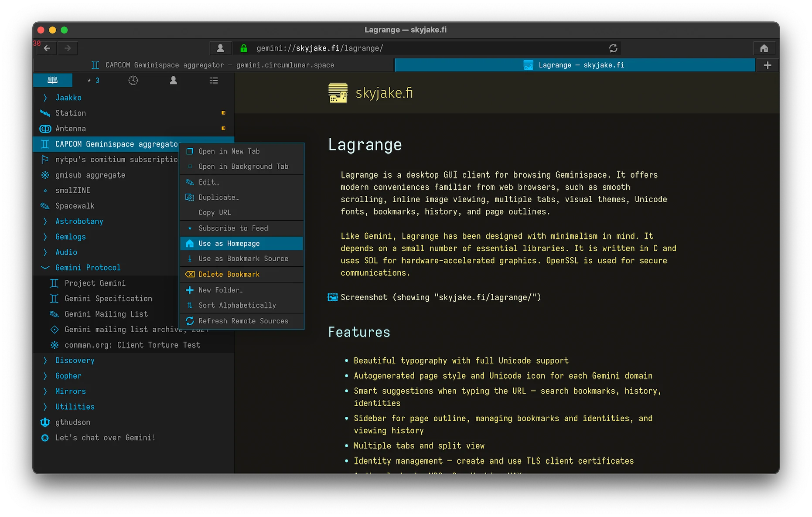The image size is (812, 517).
Task: Expand the Discovery folder
Action: click(134, 361)
